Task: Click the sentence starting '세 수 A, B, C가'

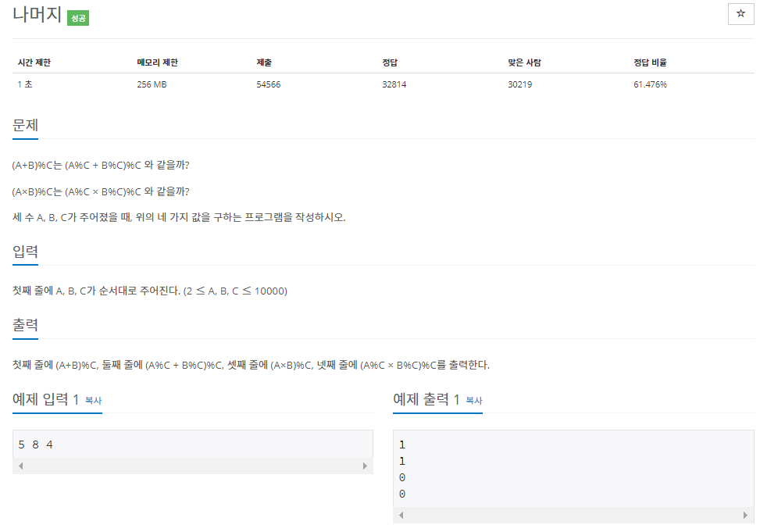Action: [179, 217]
